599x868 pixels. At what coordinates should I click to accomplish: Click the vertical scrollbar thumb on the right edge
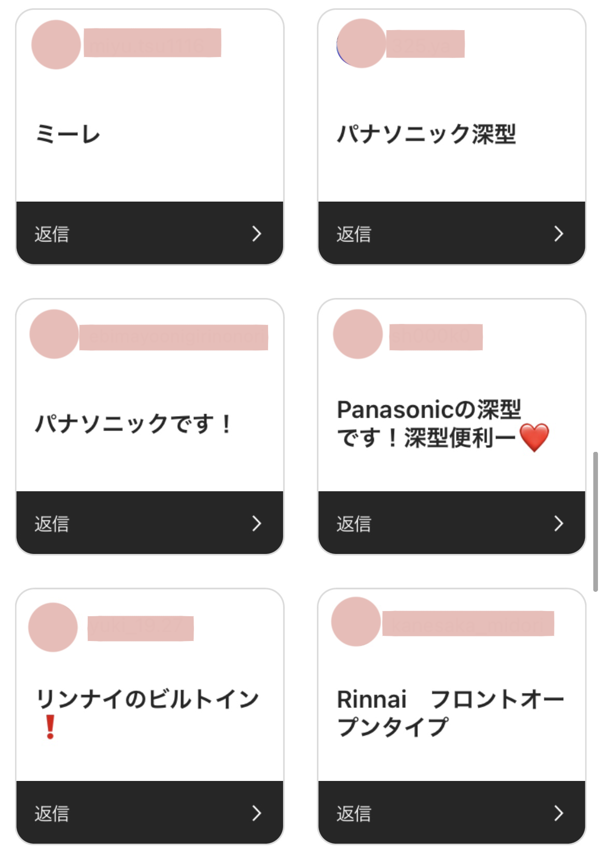[595, 521]
